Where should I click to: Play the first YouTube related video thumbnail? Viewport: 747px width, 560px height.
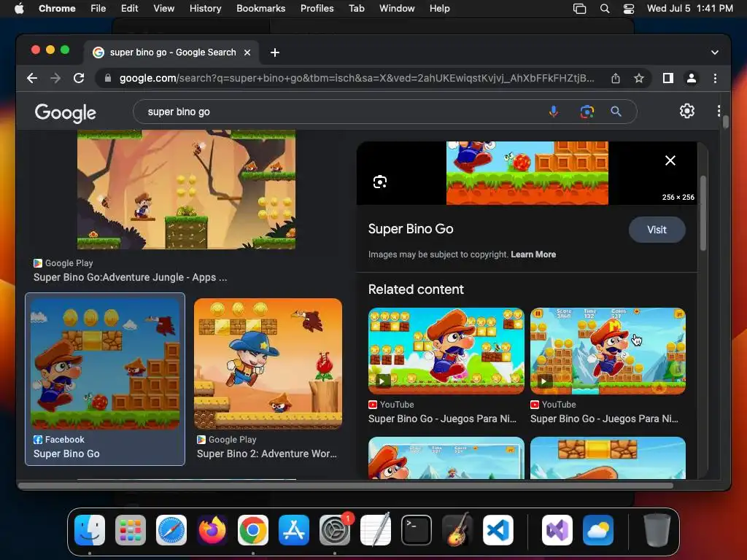point(446,351)
